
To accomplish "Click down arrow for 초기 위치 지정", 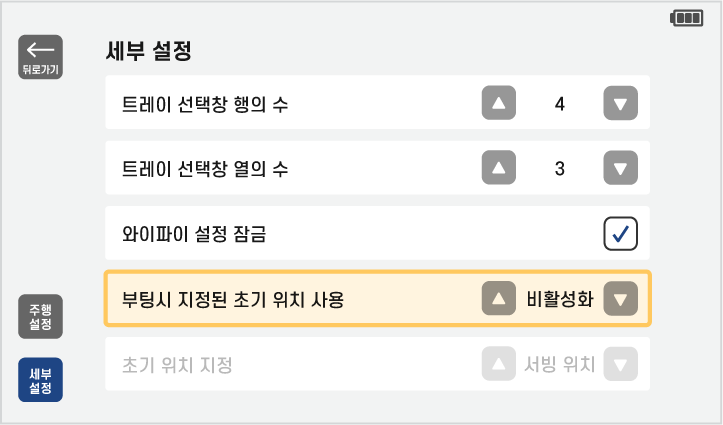I will [621, 364].
